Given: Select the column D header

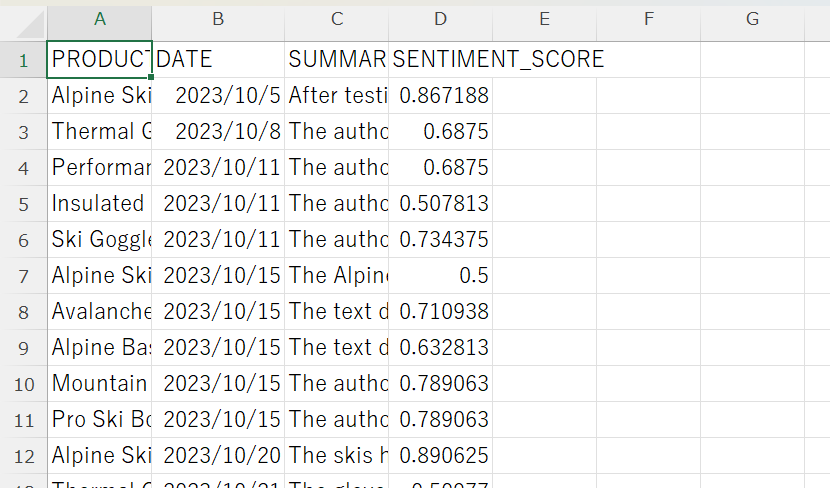Looking at the screenshot, I should (440, 20).
